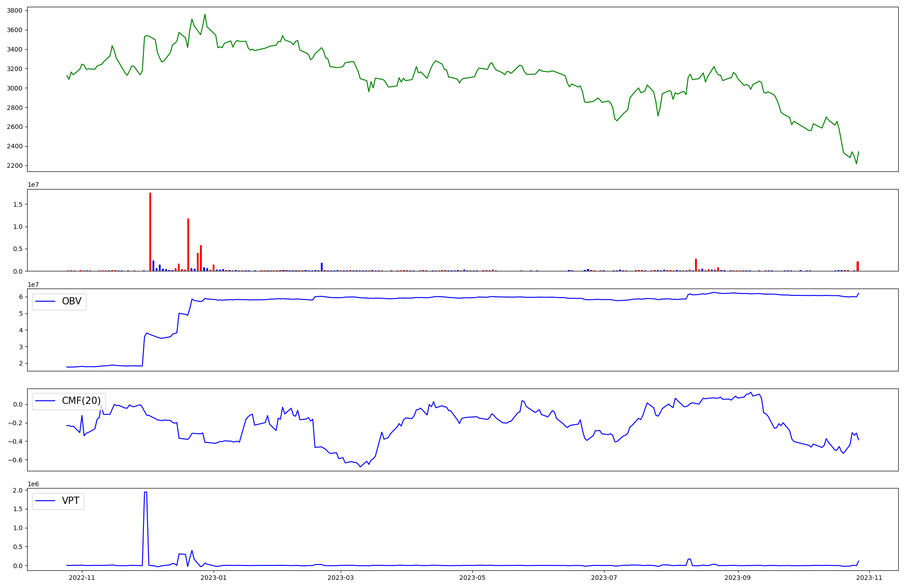Click the lowest trough of the CMF line
The width and height of the screenshot is (905, 588).
[x=360, y=466]
